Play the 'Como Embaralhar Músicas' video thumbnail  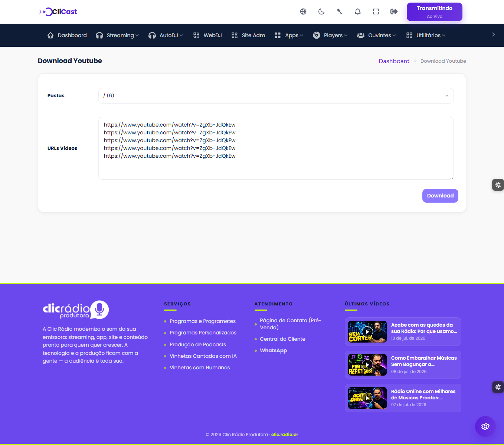(367, 365)
